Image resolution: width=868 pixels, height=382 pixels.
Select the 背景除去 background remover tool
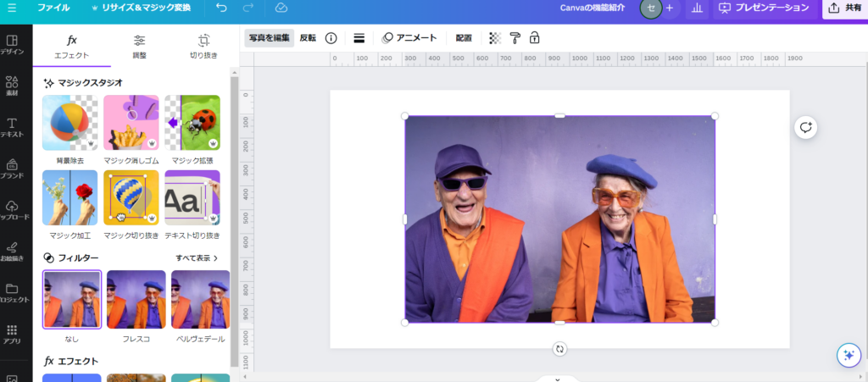pos(70,124)
